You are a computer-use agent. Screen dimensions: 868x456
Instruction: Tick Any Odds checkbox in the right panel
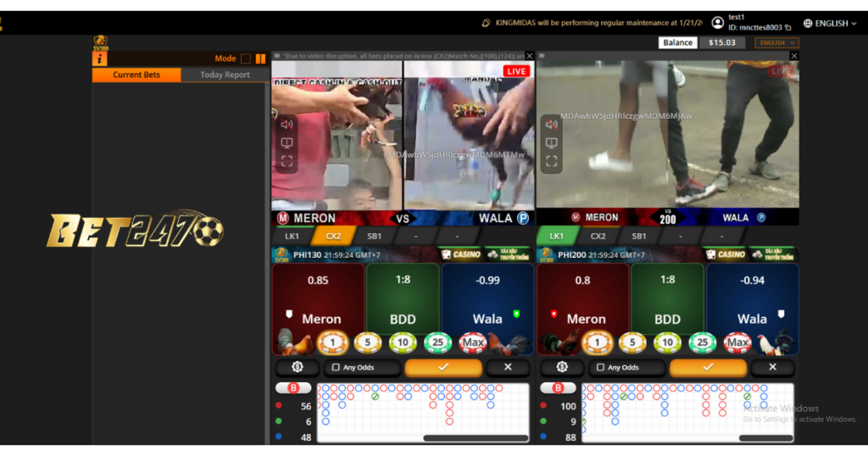pos(601,368)
